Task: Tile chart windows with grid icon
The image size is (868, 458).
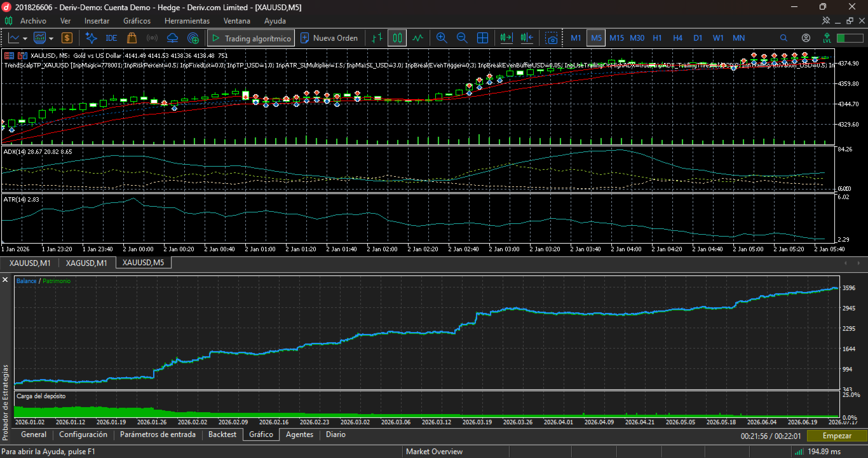Action: [482, 38]
